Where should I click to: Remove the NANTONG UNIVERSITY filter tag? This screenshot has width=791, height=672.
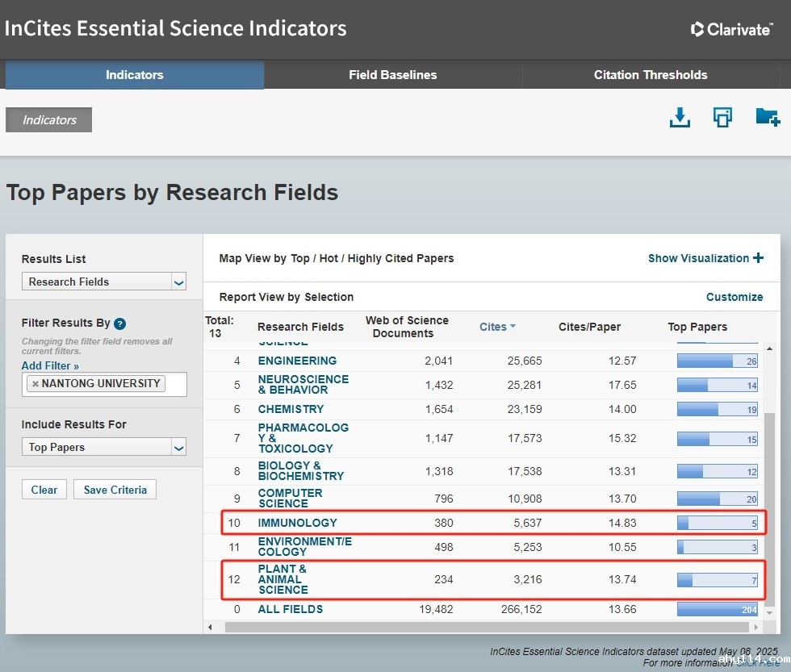pyautogui.click(x=36, y=384)
